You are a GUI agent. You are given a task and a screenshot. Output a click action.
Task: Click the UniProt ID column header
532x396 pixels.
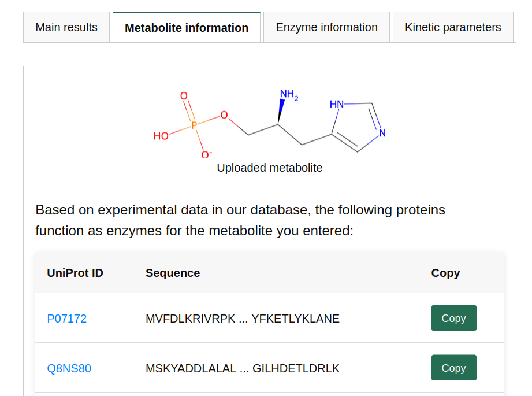click(75, 273)
